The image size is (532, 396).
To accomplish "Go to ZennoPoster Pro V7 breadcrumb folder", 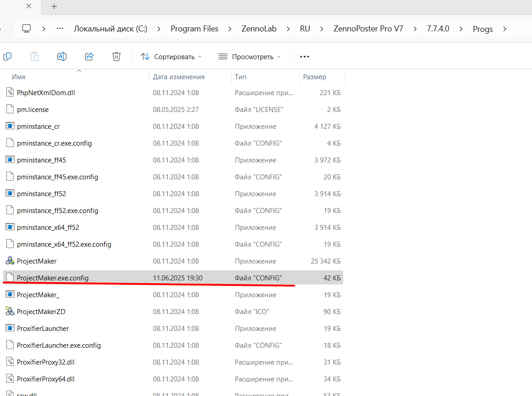I will pyautogui.click(x=368, y=29).
